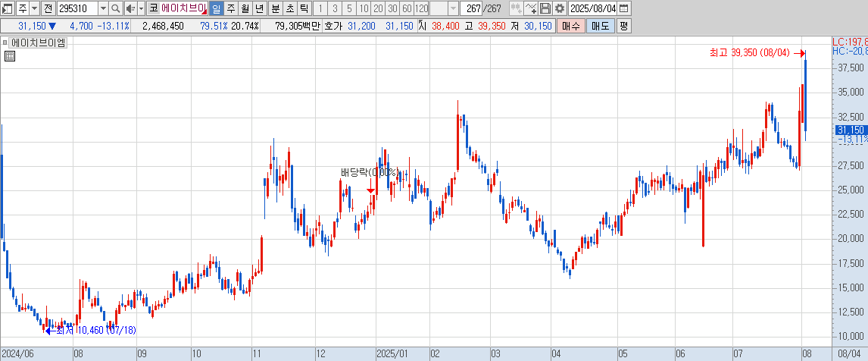Select the 일 daily chart tab
The height and width of the screenshot is (361, 868).
(215, 8)
